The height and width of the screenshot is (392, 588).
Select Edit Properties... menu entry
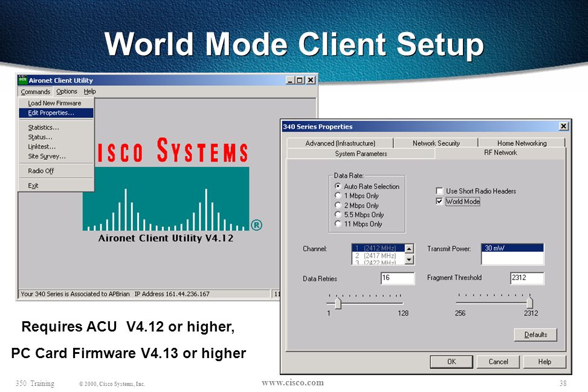coord(56,113)
